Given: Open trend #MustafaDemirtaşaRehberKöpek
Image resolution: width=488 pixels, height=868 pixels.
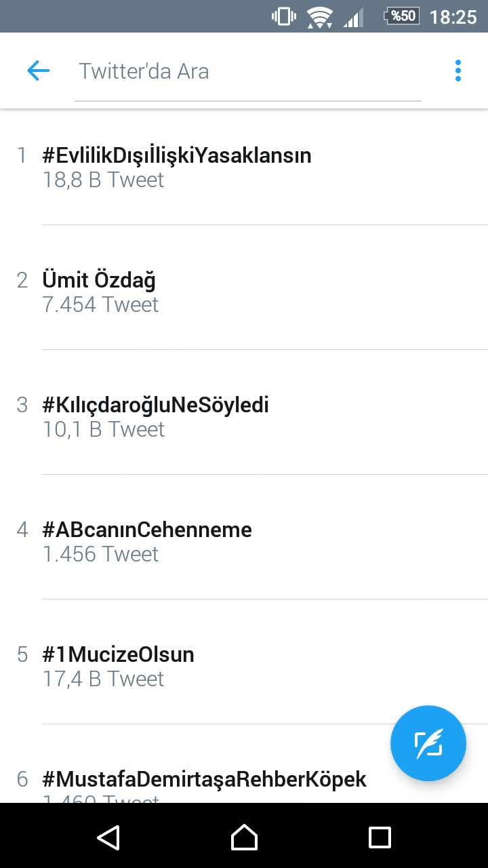Looking at the screenshot, I should [205, 779].
